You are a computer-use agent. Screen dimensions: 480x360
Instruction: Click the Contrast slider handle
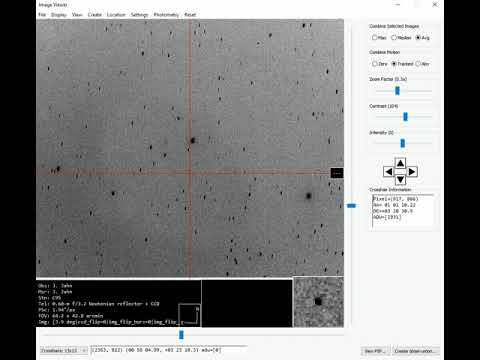[x=405, y=117]
